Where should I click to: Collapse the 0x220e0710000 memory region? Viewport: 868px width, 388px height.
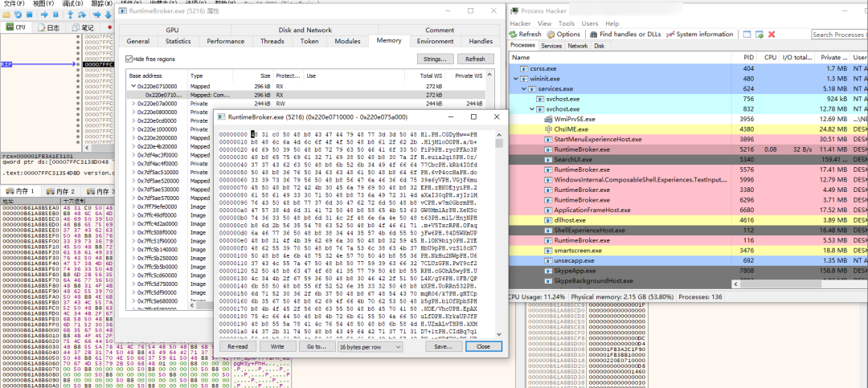[133, 86]
